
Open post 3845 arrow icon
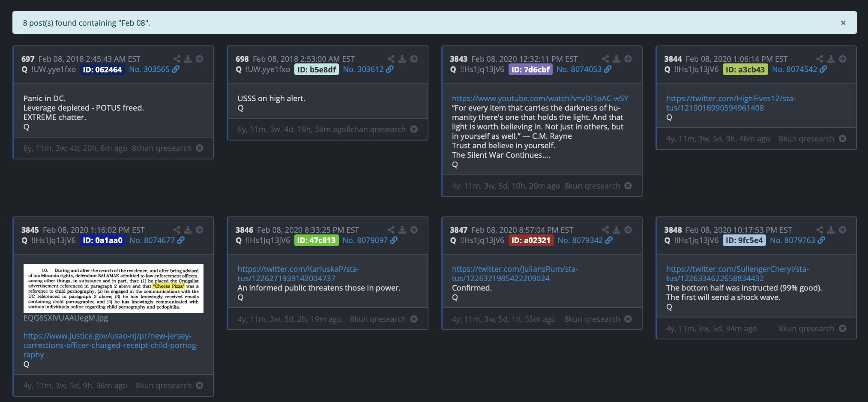click(200, 230)
